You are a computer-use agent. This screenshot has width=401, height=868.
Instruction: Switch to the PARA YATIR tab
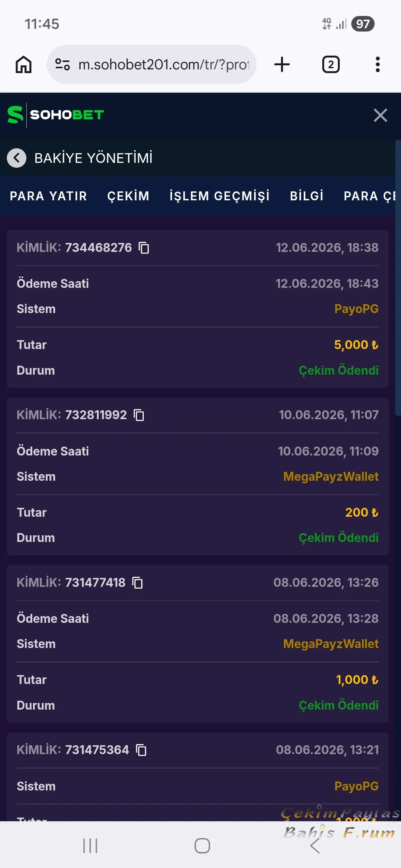[x=48, y=196]
